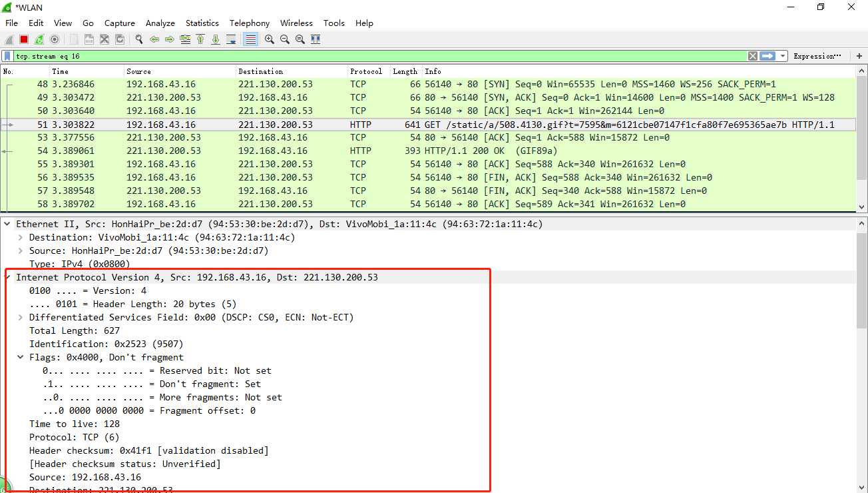Open the View menu
The image size is (868, 493).
(63, 23)
